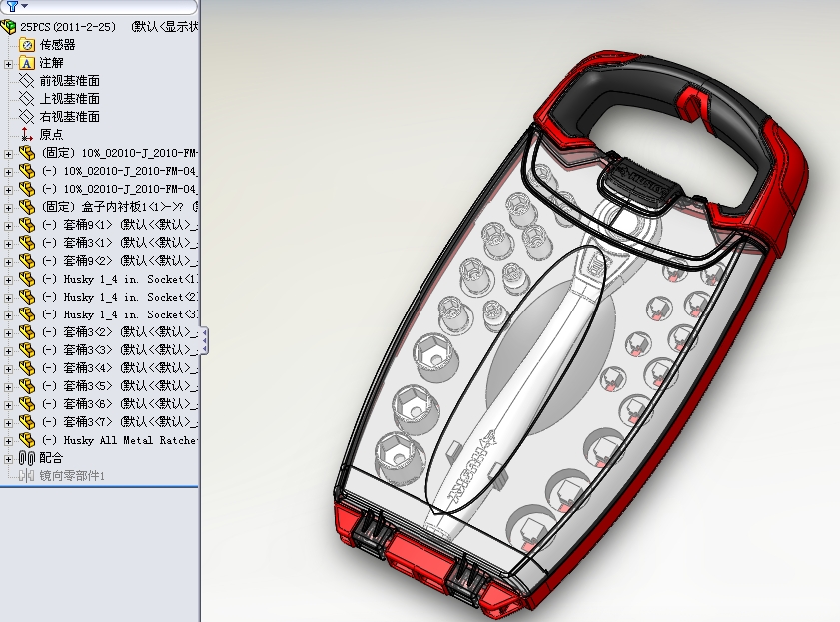Expand the 套桶9<1> component node
The image size is (840, 622).
tap(9, 226)
